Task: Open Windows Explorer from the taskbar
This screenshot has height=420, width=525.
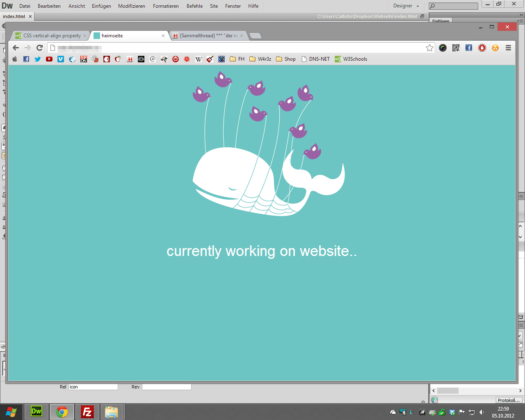Action: click(112, 412)
